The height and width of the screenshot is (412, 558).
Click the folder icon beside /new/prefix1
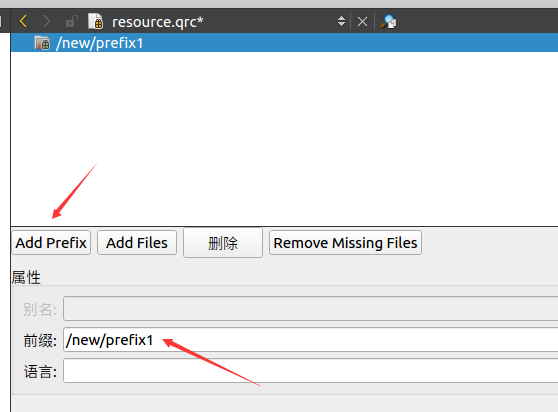[42, 43]
